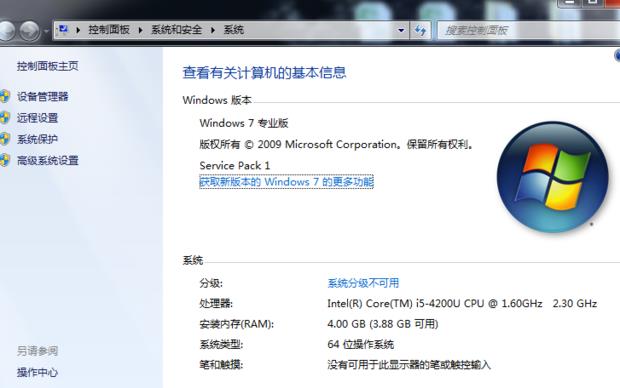Screen dimensions: 620x388
Task: Click 获取新版本的 Windows 7 的更多功能 link
Action: click(x=286, y=182)
